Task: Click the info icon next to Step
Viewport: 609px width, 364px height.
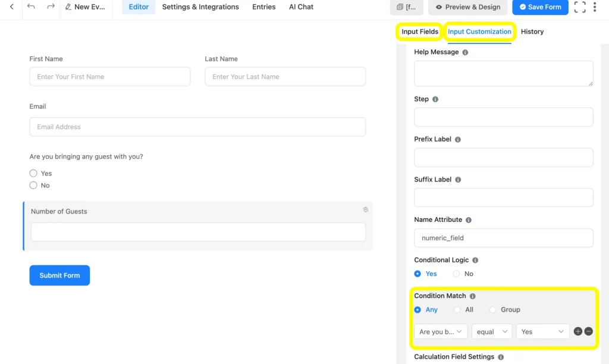Action: (435, 99)
